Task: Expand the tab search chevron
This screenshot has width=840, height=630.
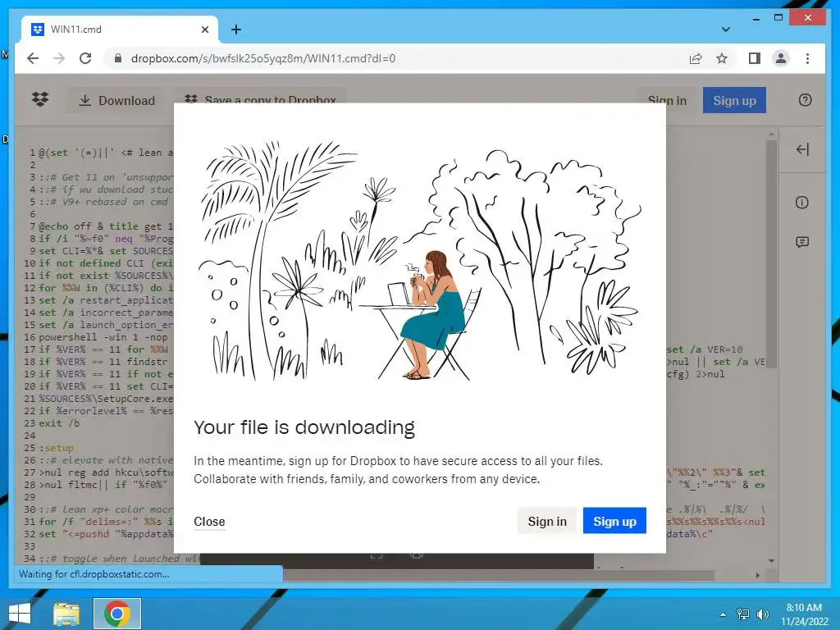Action: tap(725, 30)
